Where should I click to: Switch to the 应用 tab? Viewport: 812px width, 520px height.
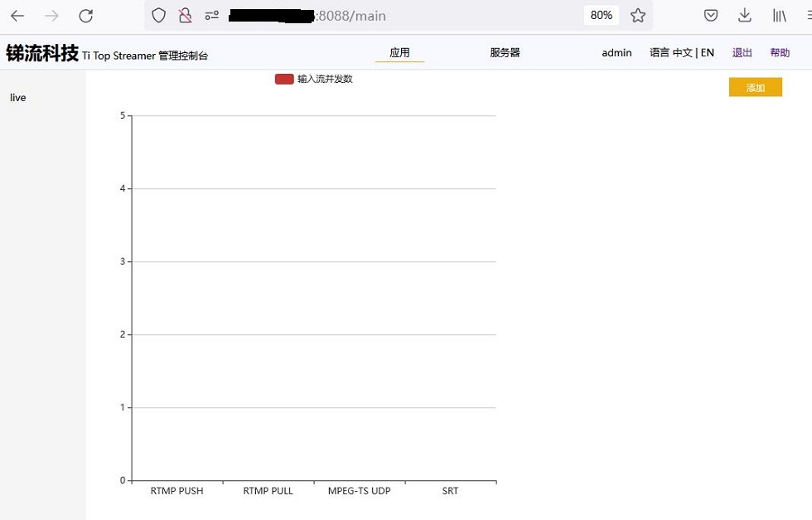pos(399,52)
